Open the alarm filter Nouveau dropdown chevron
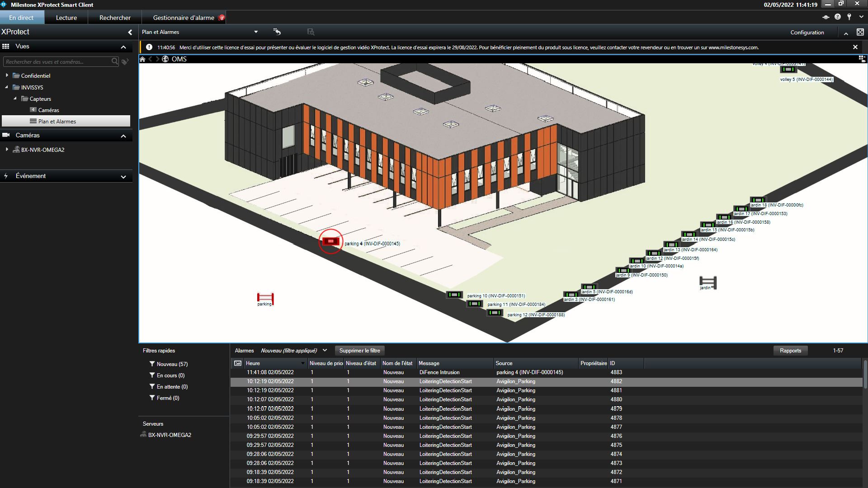Image resolution: width=868 pixels, height=488 pixels. [325, 351]
